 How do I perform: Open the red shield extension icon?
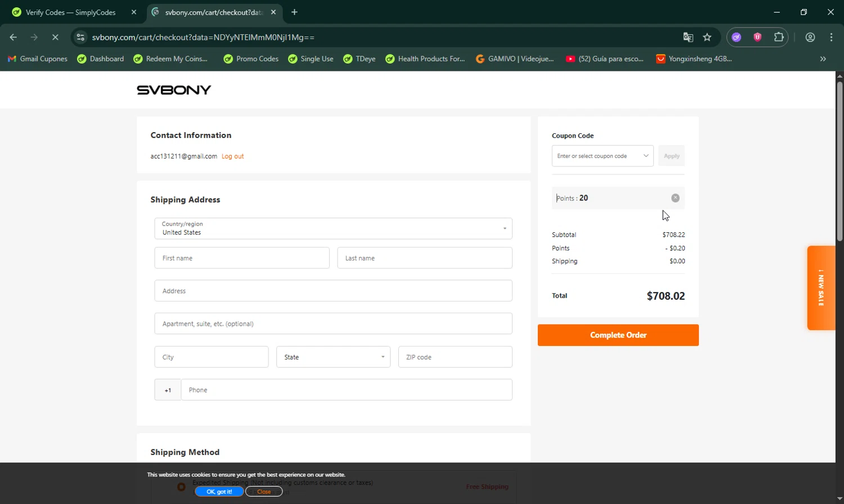(757, 37)
